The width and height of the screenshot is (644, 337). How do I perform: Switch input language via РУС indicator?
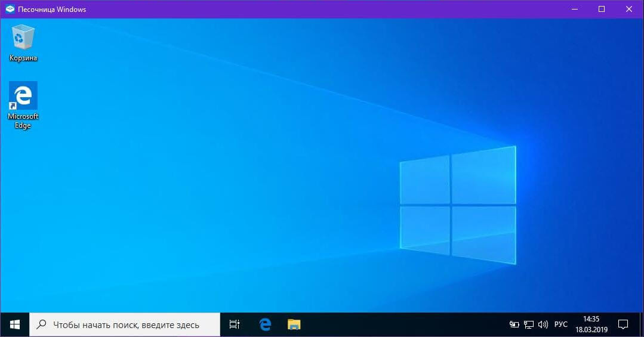[x=560, y=324]
